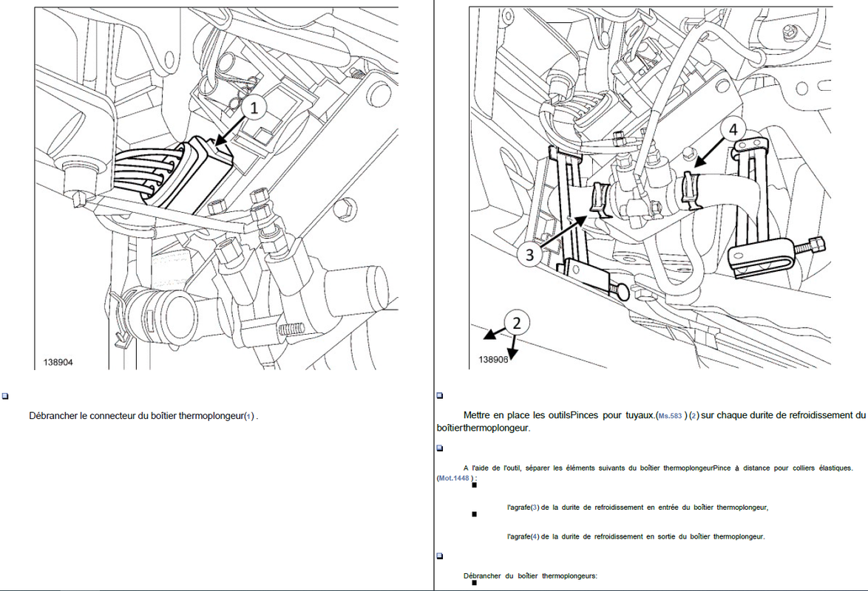Open the Mot.1448 tool reference link
The image size is (868, 591).
(453, 478)
